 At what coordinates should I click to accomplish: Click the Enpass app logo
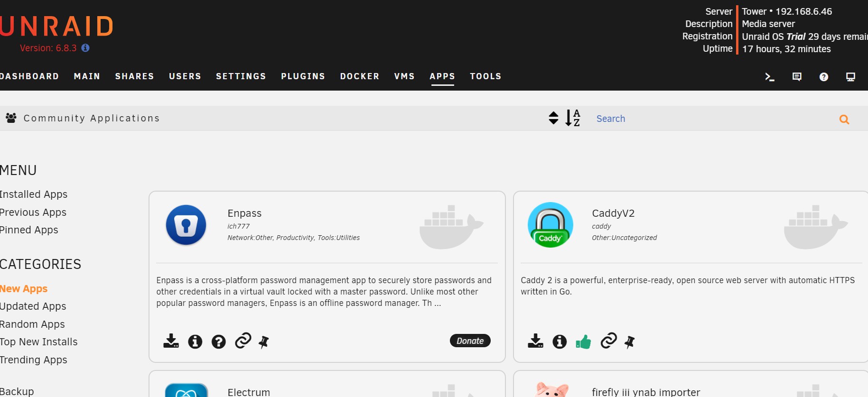[x=186, y=225]
